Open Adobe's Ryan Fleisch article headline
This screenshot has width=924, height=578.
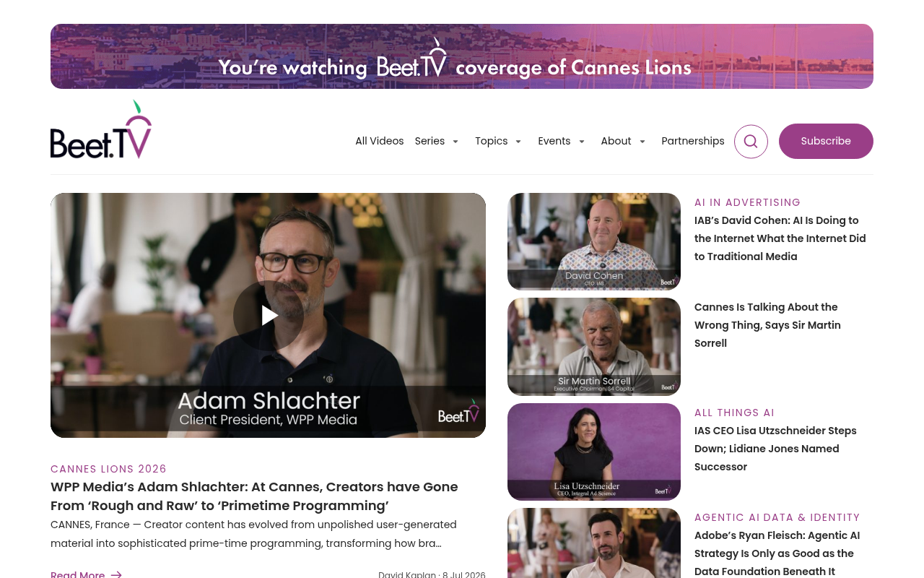pyautogui.click(x=777, y=553)
